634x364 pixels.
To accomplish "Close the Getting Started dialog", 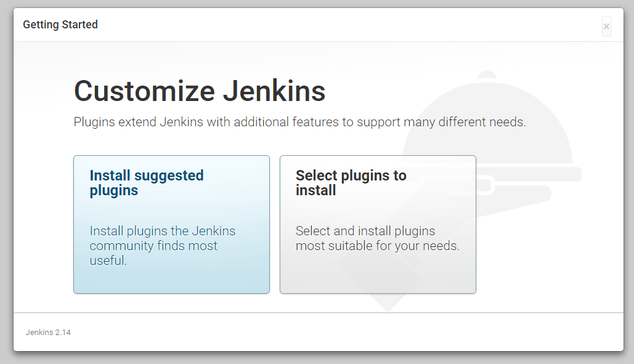I will click(606, 26).
